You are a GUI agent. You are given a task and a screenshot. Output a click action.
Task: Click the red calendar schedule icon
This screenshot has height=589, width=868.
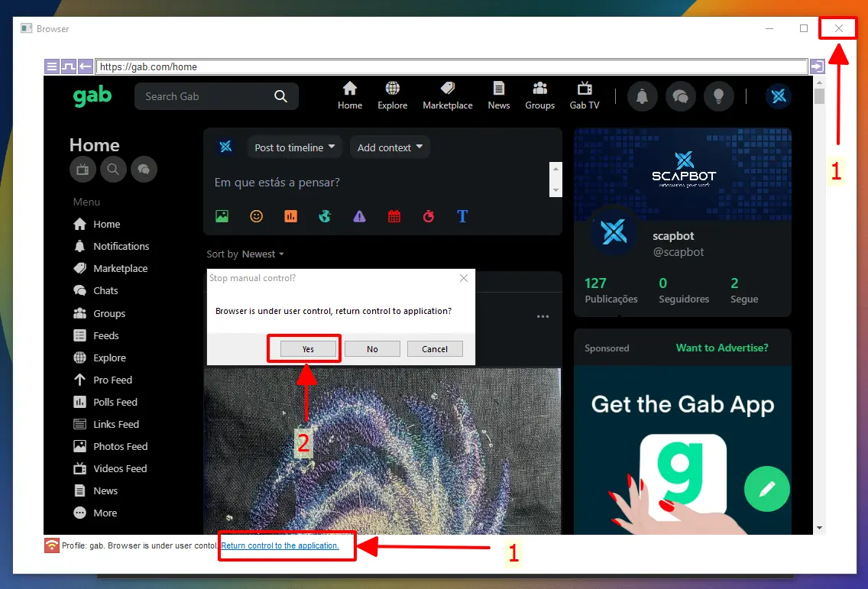tap(394, 216)
